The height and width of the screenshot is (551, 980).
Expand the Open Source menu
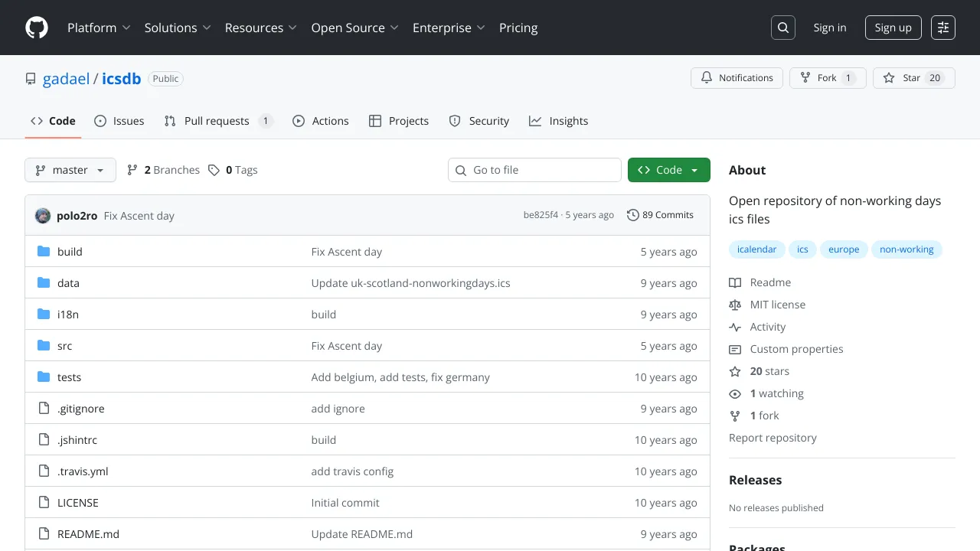pyautogui.click(x=355, y=28)
